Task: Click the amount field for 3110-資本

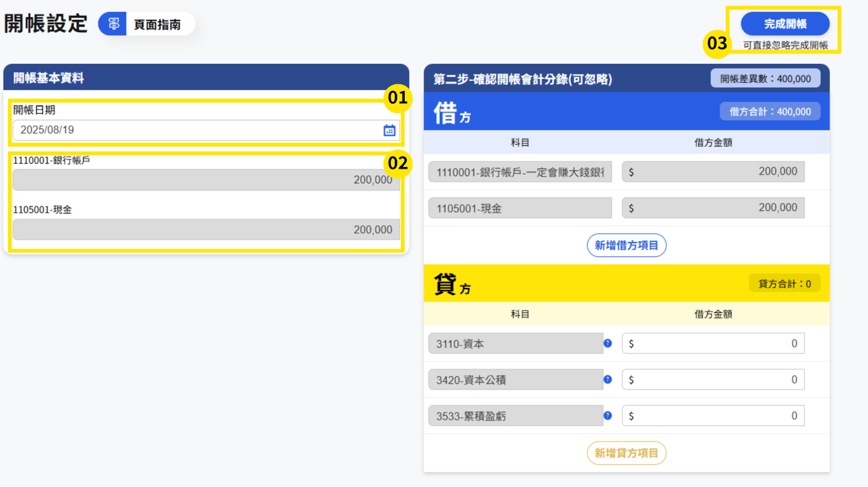Action: [713, 343]
